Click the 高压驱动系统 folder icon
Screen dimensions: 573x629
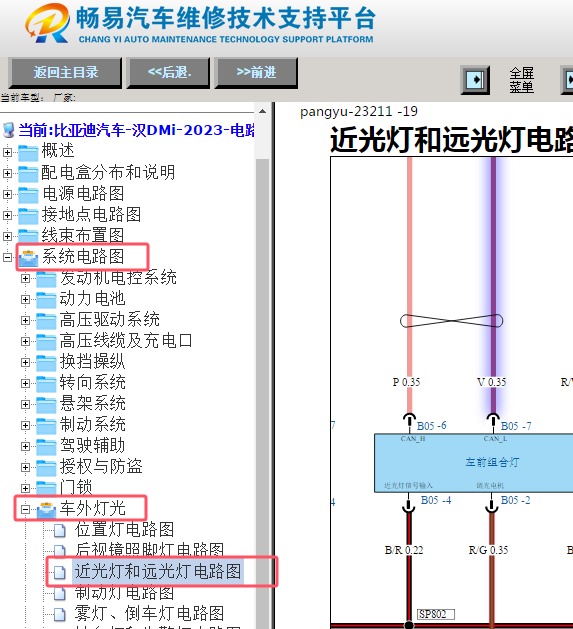pos(46,320)
